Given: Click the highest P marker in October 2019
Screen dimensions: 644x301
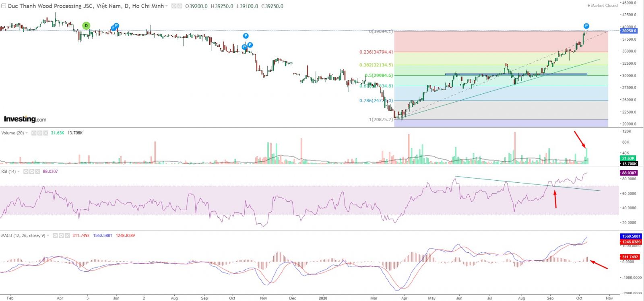Looking at the screenshot, I should pos(246,36).
